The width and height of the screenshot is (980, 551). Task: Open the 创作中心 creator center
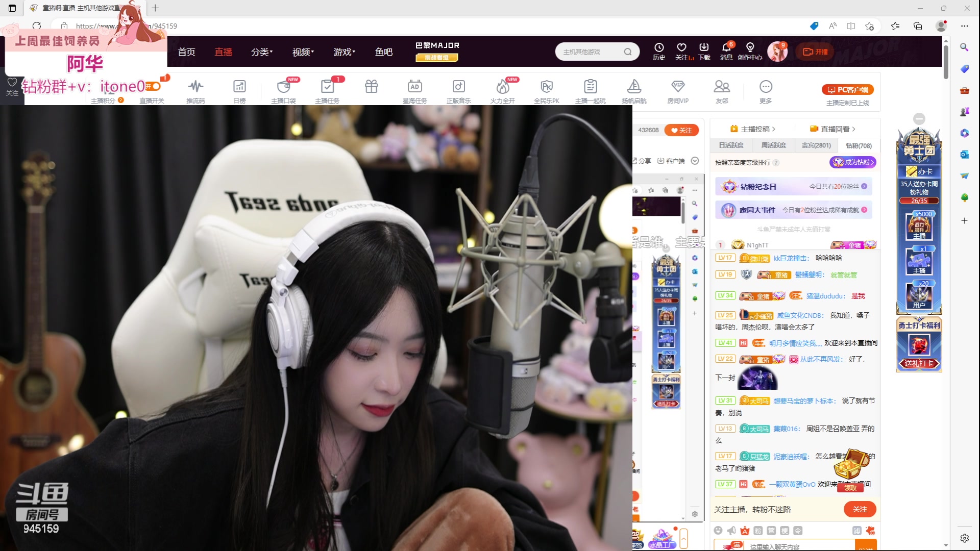[750, 51]
